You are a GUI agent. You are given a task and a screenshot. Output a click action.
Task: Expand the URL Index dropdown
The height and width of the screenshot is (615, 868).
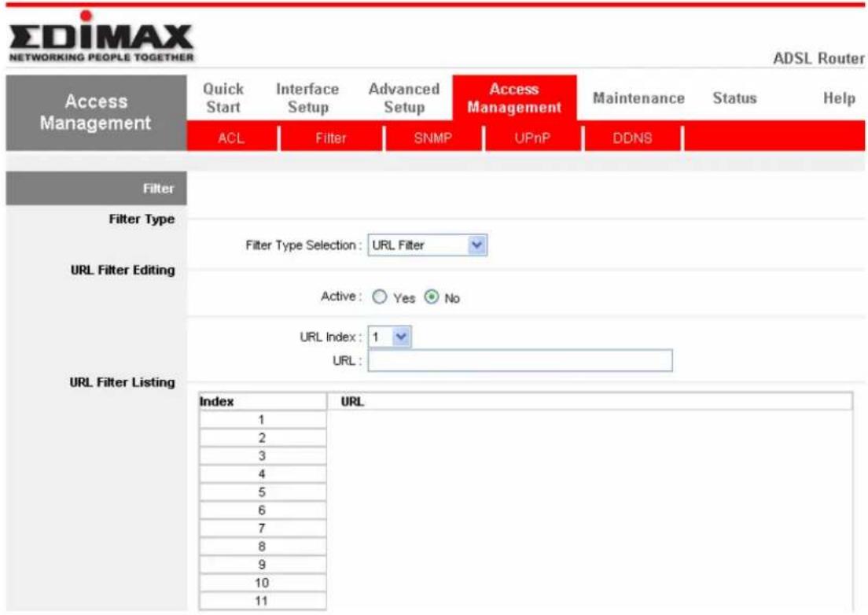click(390, 337)
